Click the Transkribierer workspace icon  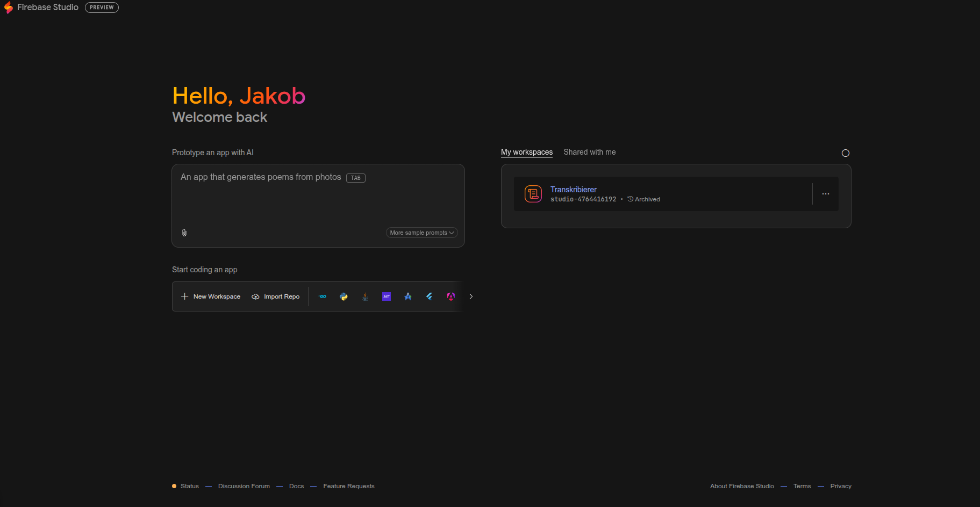pos(533,194)
